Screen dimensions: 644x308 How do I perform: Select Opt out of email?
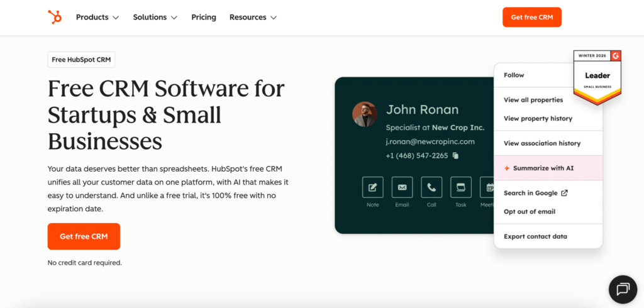click(530, 211)
